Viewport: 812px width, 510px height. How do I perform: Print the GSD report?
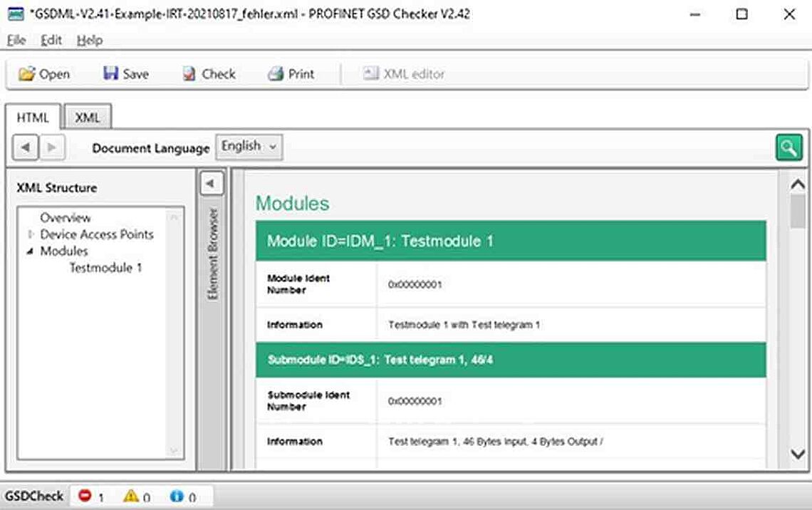[291, 73]
